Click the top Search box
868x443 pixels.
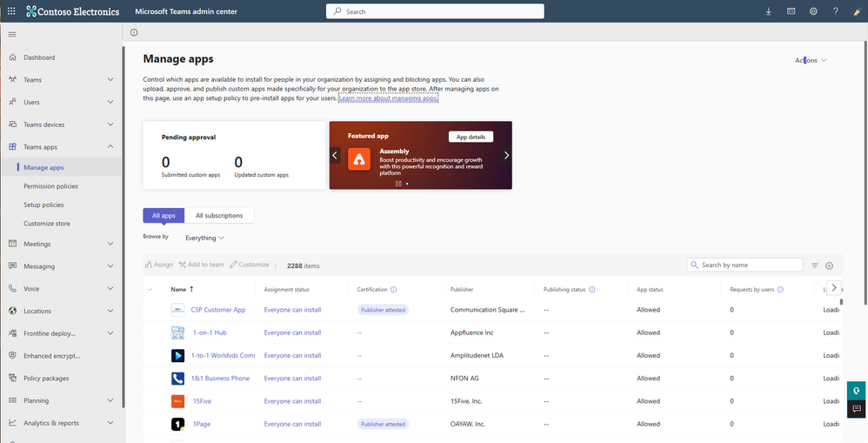[x=435, y=11]
